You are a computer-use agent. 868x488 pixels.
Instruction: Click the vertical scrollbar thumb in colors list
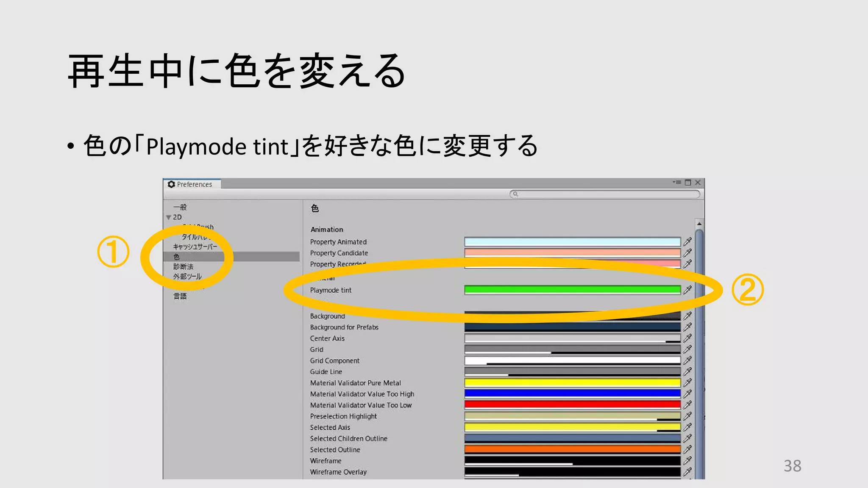(699, 354)
